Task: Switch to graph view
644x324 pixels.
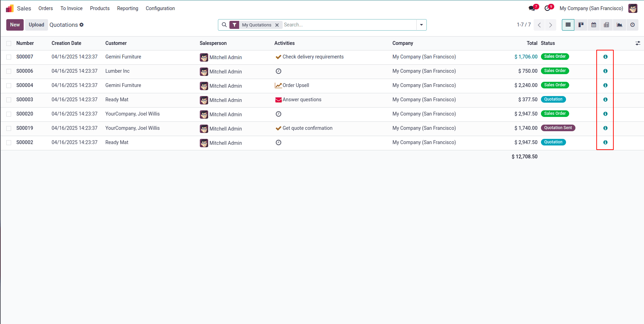Action: point(620,25)
